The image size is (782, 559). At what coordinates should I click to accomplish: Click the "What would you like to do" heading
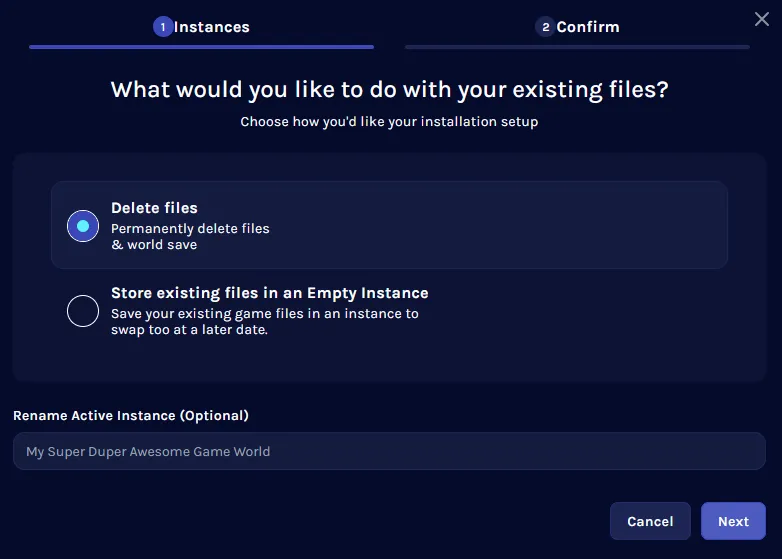[389, 89]
